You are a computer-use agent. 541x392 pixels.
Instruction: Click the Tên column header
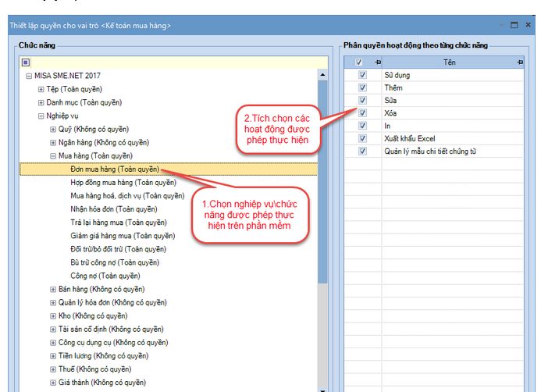point(449,62)
